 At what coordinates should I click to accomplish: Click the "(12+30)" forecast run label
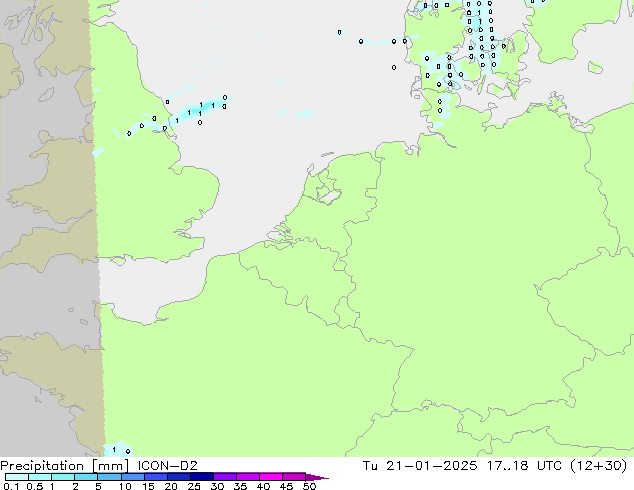[599, 466]
